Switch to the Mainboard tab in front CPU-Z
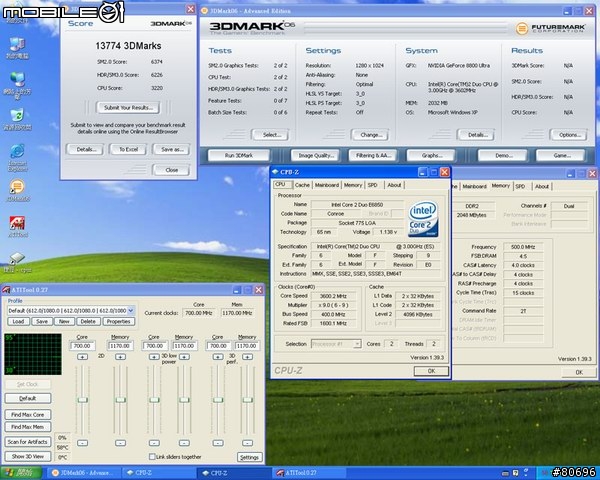The image size is (600, 480). [x=326, y=185]
